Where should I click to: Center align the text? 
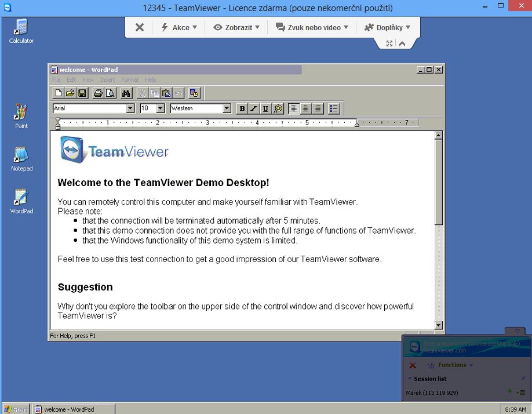click(x=305, y=108)
